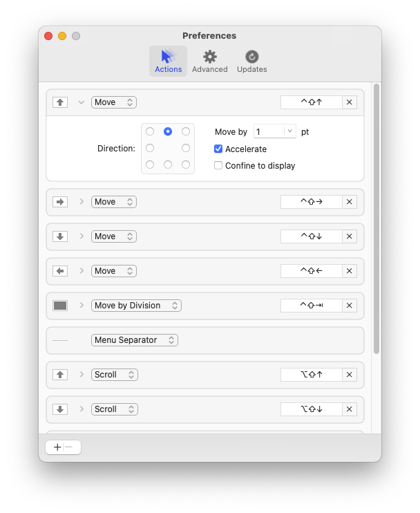Viewport: 420px width, 513px height.
Task: Click the up arrow icon of the Scroll action
Action: pyautogui.click(x=60, y=375)
